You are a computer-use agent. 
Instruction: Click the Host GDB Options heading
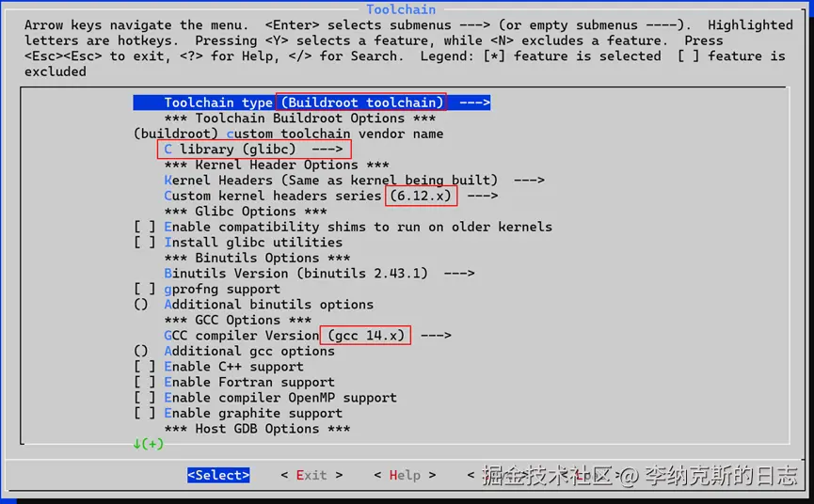[257, 429]
